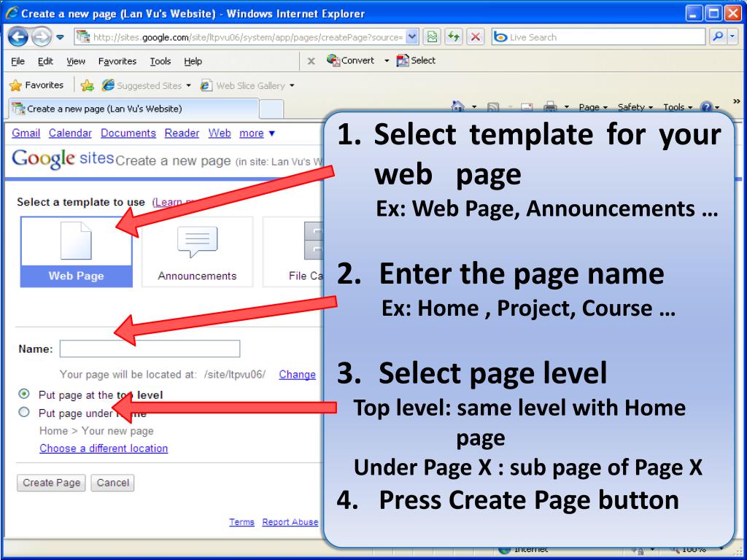The width and height of the screenshot is (747, 560).
Task: Open the Terms link
Action: (241, 522)
